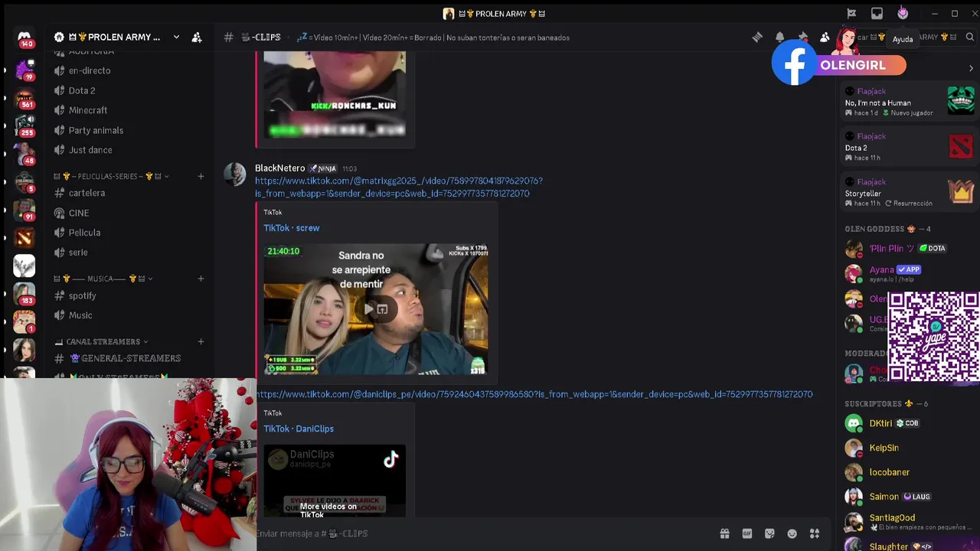The height and width of the screenshot is (551, 980).
Task: Open Flapjack Storyteller activity card
Action: pos(909,192)
